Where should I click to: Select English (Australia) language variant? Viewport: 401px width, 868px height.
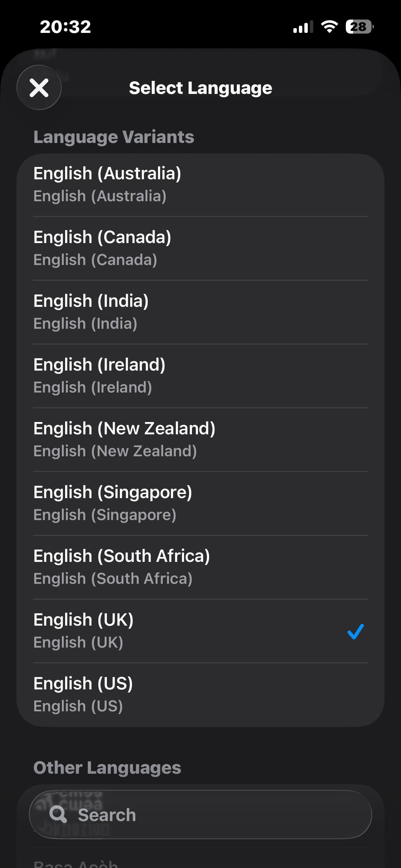(200, 185)
